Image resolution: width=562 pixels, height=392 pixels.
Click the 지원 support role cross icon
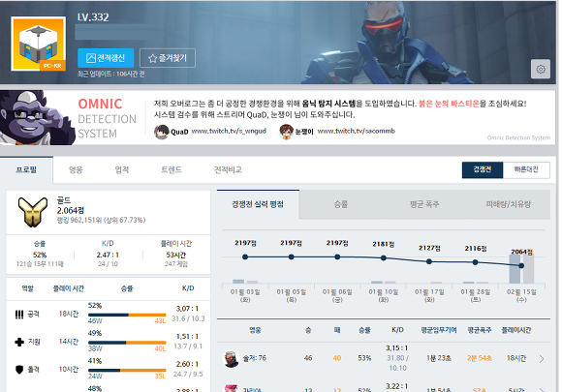[19, 342]
